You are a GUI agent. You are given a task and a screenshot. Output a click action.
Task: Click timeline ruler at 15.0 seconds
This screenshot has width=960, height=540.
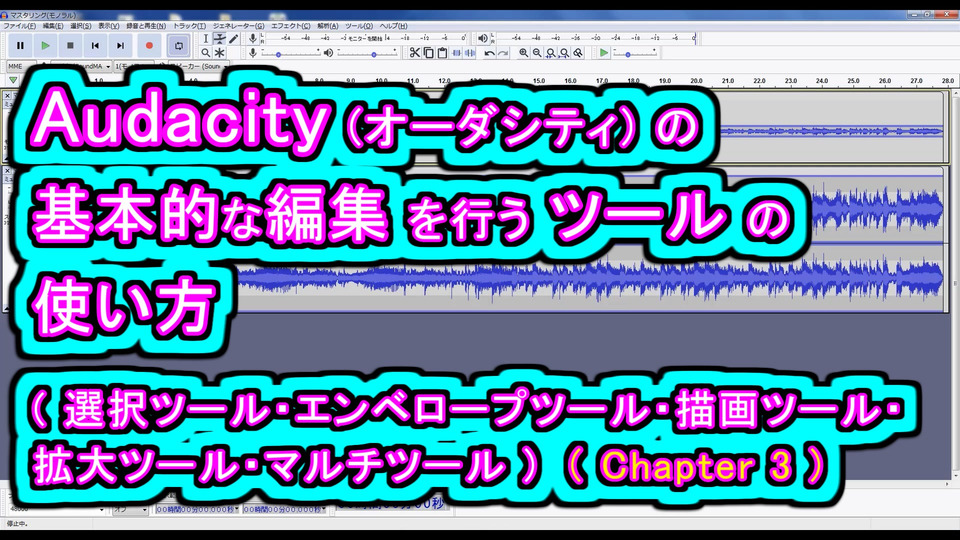(x=539, y=80)
